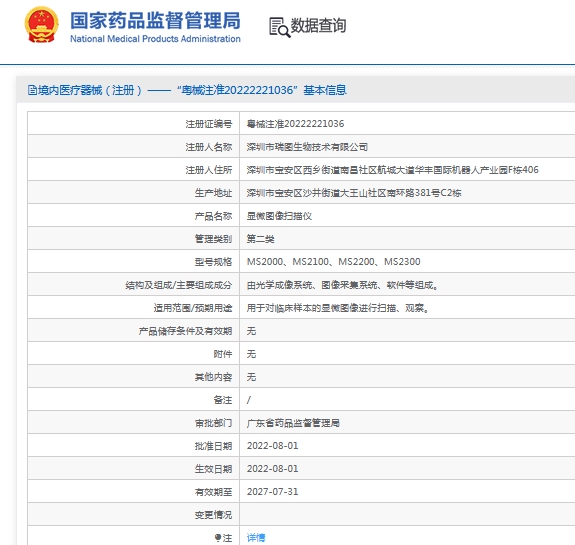
Task: Click National Medical Products Administration text
Action: coord(155,39)
